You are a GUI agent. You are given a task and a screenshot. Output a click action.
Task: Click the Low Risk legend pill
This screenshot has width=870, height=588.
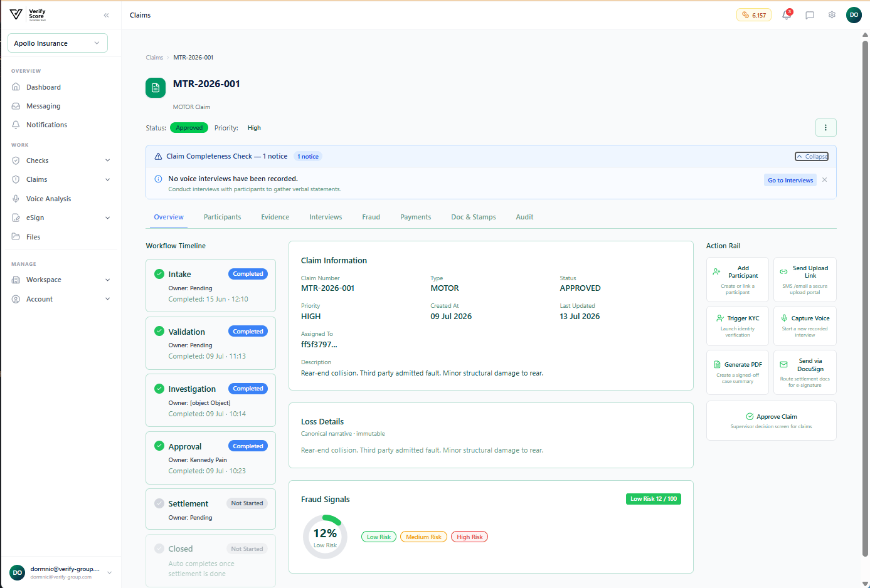(379, 537)
